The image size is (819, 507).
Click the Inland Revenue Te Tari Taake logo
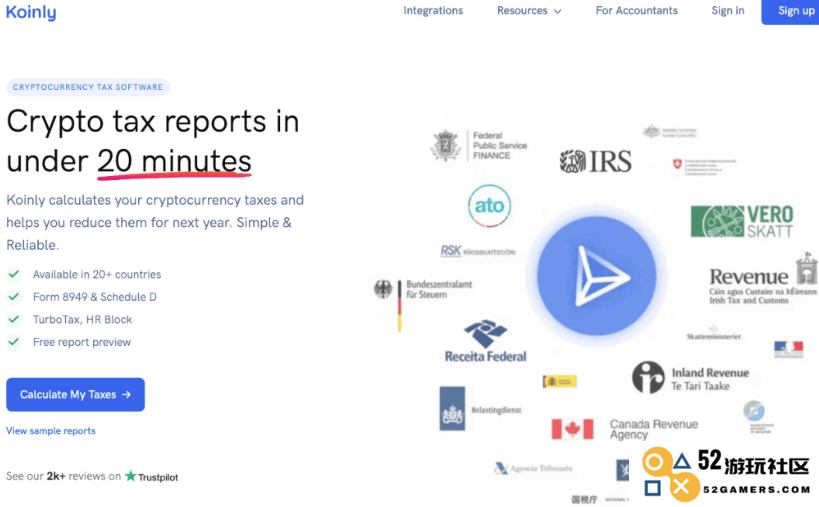tap(691, 377)
